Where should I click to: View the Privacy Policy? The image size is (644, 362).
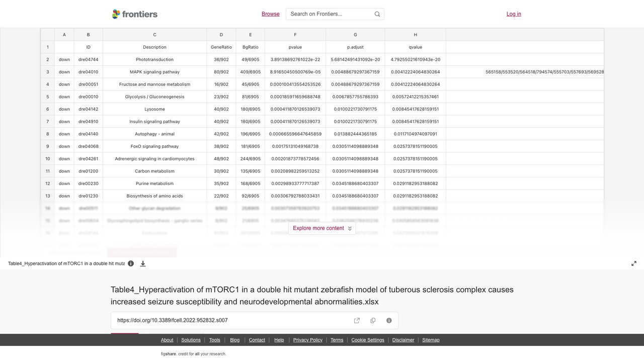(x=308, y=340)
